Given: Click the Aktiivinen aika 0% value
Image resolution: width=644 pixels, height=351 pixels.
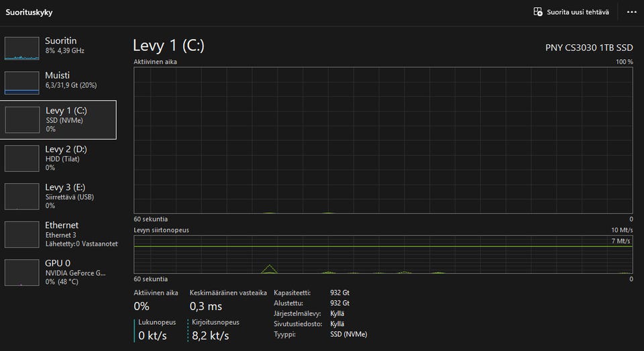Looking at the screenshot, I should [142, 306].
